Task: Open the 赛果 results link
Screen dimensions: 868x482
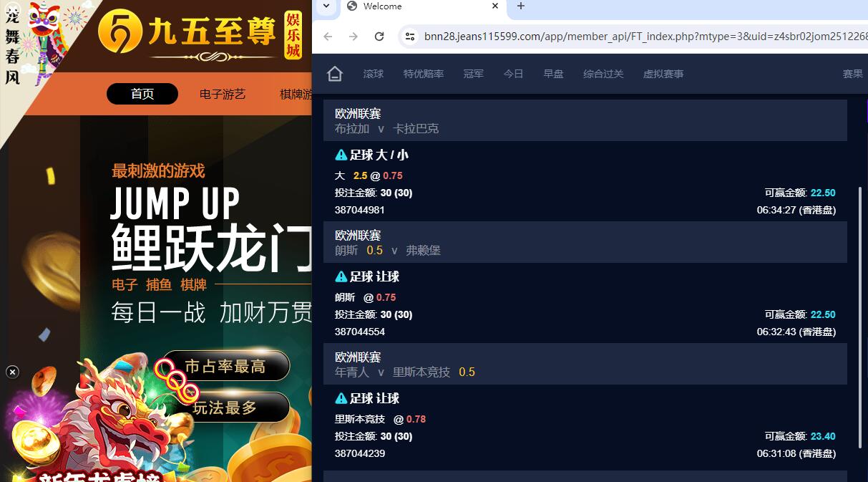Action: [x=852, y=74]
